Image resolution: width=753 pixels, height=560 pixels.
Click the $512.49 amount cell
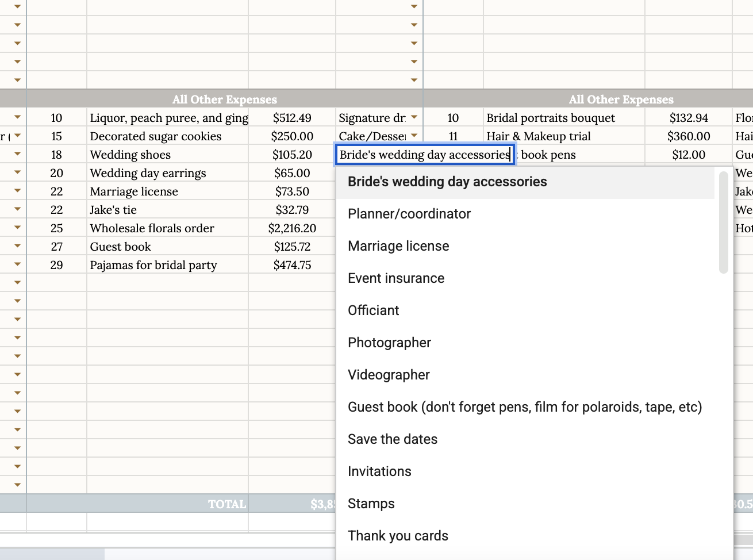pyautogui.click(x=292, y=118)
